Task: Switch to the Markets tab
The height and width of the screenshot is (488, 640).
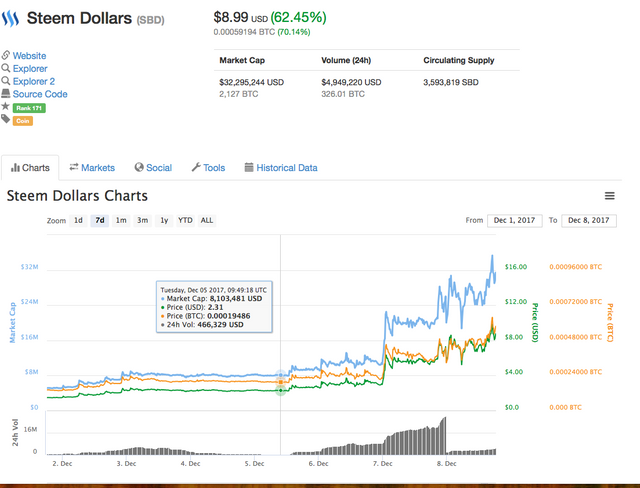Action: 92,168
